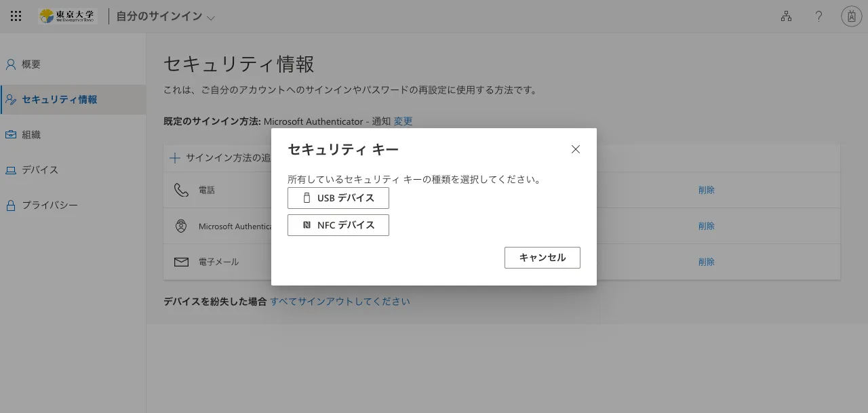Screen dimensions: 868x413
Task: Click the Microsoft Authenticator row icon
Action: pyautogui.click(x=181, y=226)
